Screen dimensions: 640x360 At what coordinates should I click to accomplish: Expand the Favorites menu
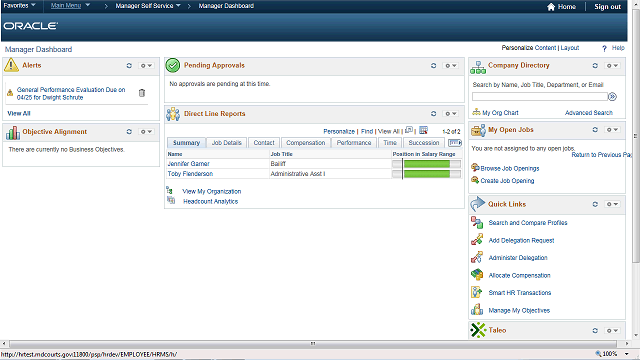point(19,5)
